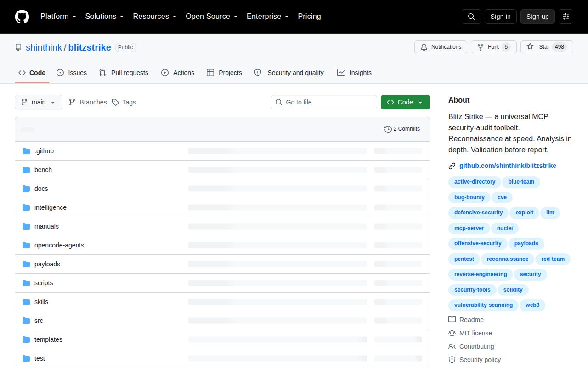Open the Projects tab
This screenshot has height=368, width=588.
coord(224,73)
